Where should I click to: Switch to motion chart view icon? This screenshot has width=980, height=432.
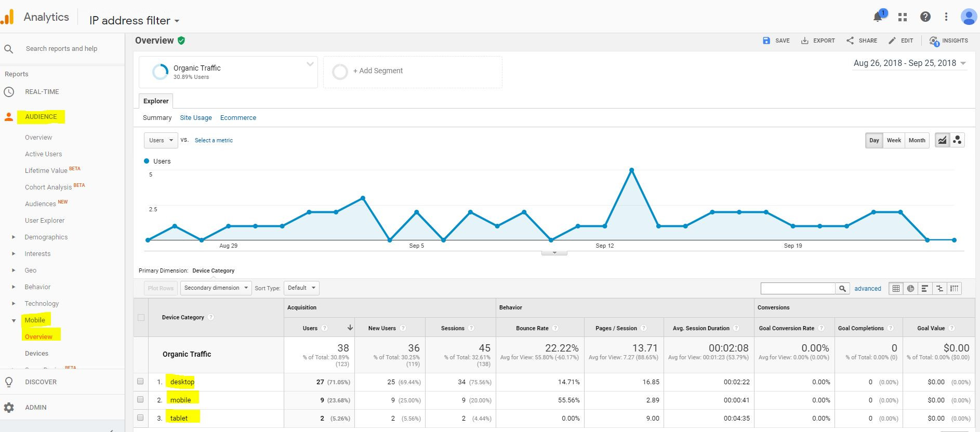coord(958,140)
